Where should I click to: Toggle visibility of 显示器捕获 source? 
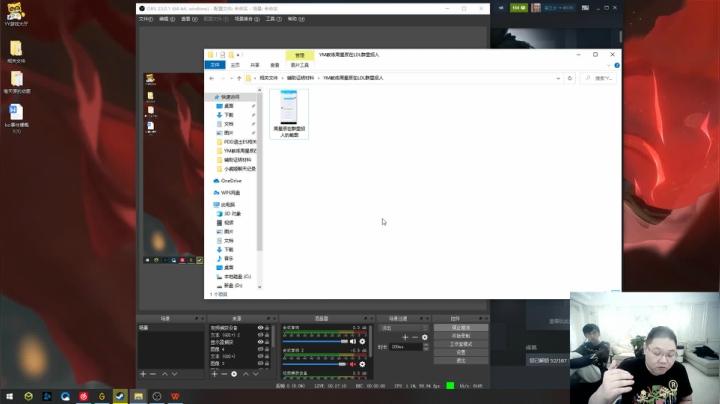click(260, 342)
